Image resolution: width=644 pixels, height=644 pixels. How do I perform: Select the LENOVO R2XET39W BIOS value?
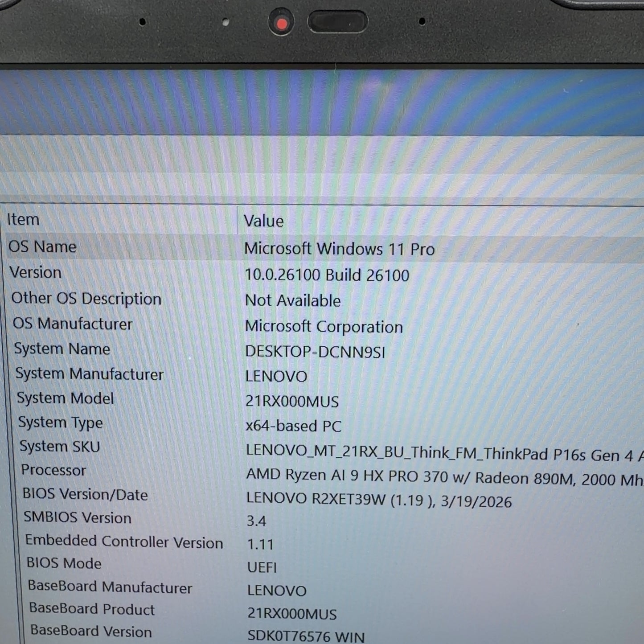[x=379, y=500]
